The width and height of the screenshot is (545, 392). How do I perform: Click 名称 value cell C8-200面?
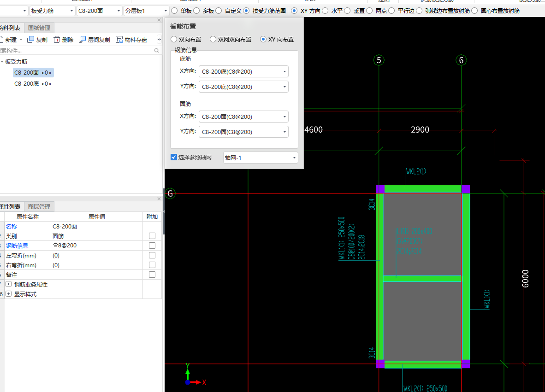(x=97, y=226)
